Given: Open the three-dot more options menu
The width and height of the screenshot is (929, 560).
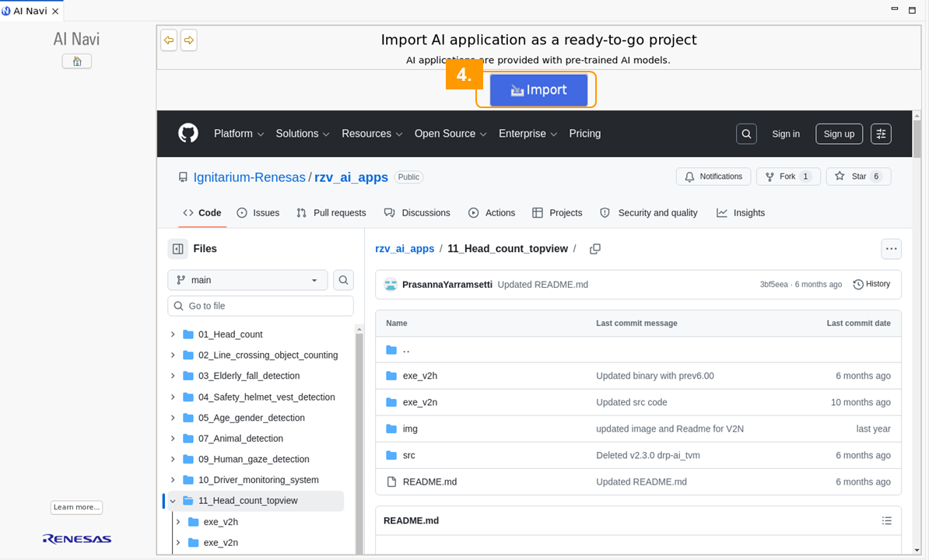Looking at the screenshot, I should point(891,249).
